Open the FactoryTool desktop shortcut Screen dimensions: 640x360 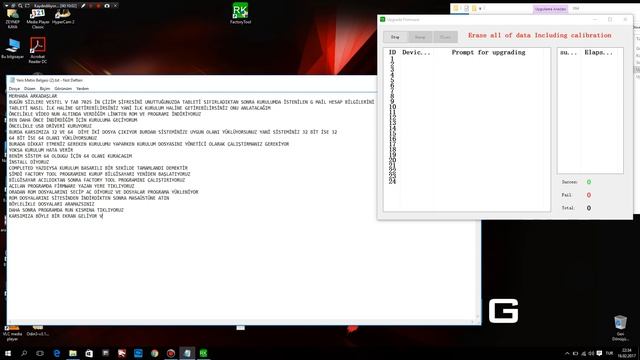[240, 13]
